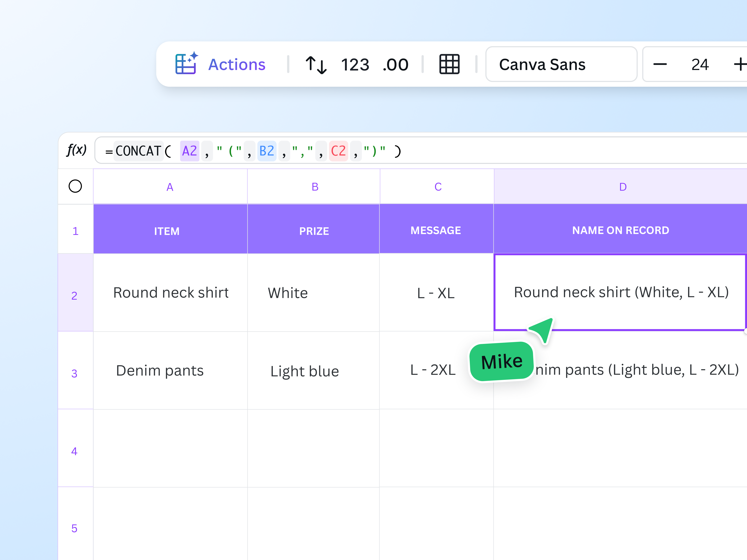Select row 4 header
This screenshot has height=560, width=747.
[76, 448]
